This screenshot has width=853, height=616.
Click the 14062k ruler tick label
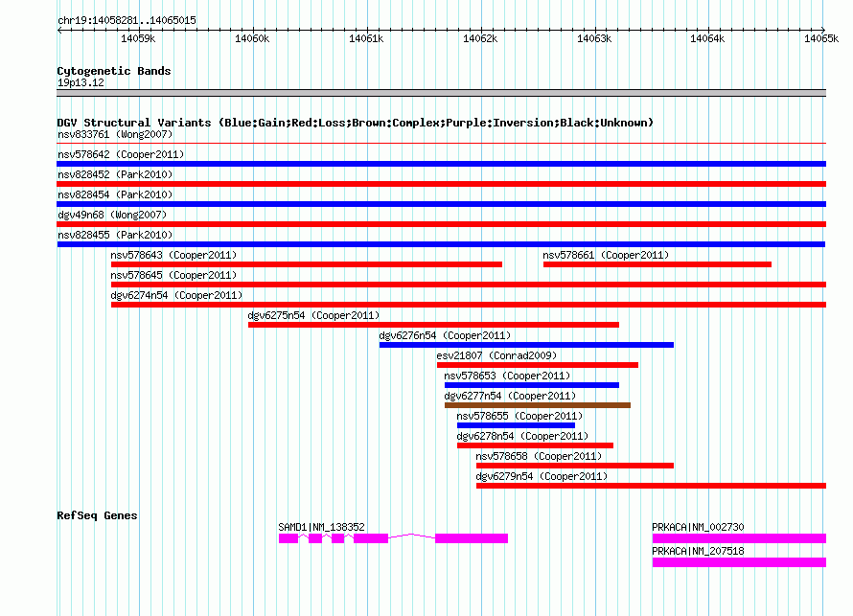point(480,38)
